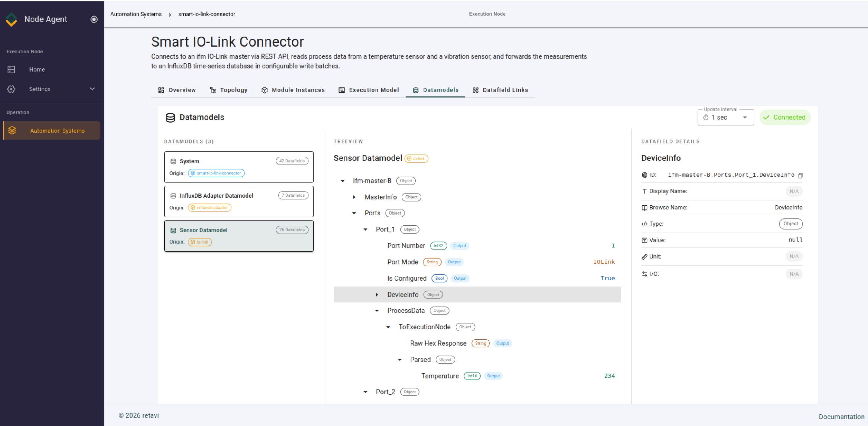Click the Bool type badge
The width and height of the screenshot is (868, 426).
pyautogui.click(x=439, y=278)
